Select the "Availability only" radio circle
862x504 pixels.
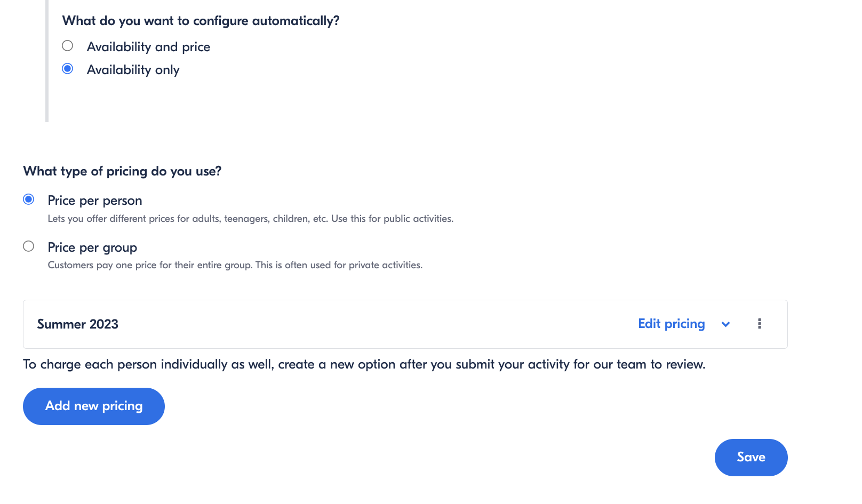pyautogui.click(x=67, y=69)
